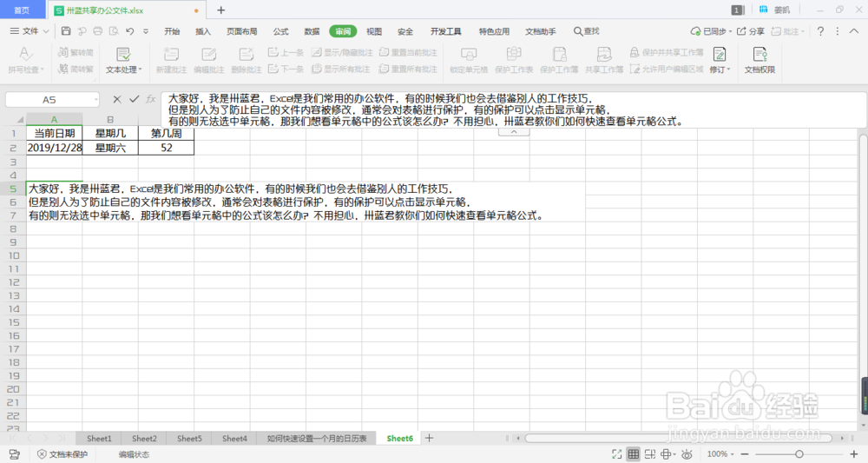Viewport: 868px width, 463px height.
Task: Open the Spell Check (拼写检查) tool
Action: (x=25, y=60)
